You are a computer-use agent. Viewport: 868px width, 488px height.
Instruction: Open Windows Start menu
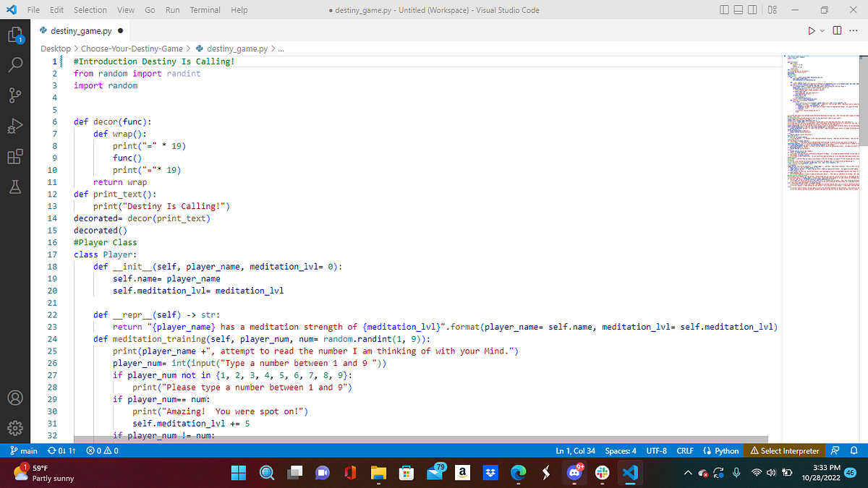point(239,473)
